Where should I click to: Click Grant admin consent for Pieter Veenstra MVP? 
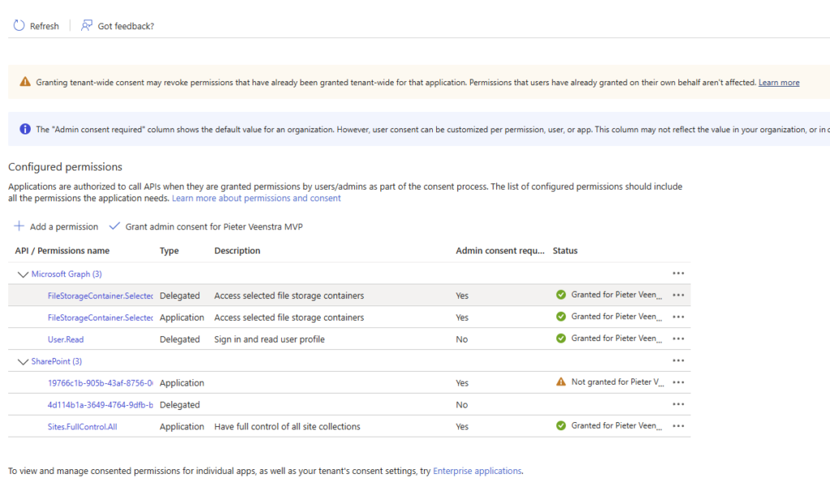[214, 227]
